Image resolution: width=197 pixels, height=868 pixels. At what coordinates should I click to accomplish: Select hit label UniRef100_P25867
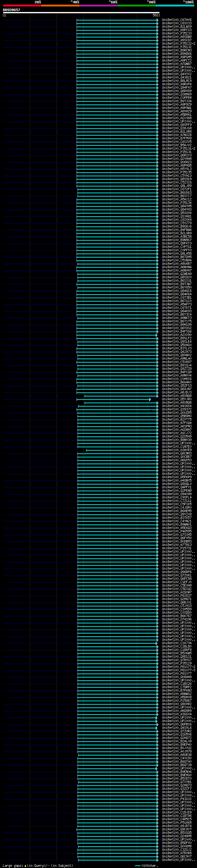click(x=177, y=700)
